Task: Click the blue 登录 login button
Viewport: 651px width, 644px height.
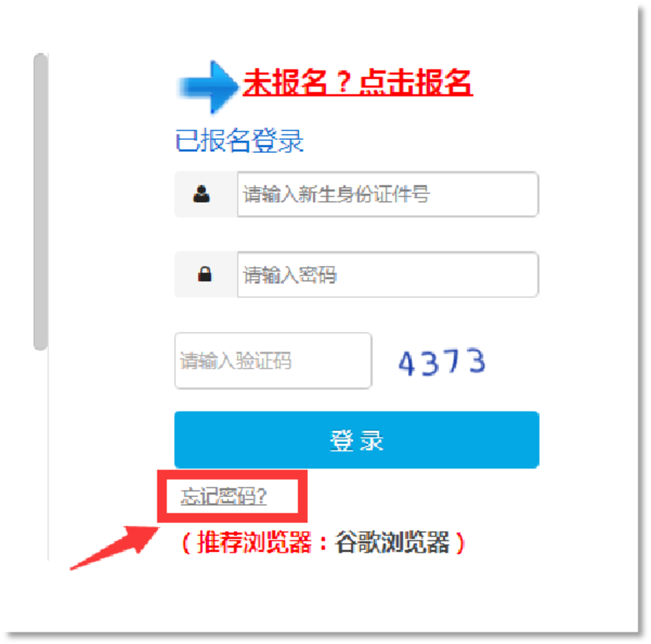Action: pos(357,440)
